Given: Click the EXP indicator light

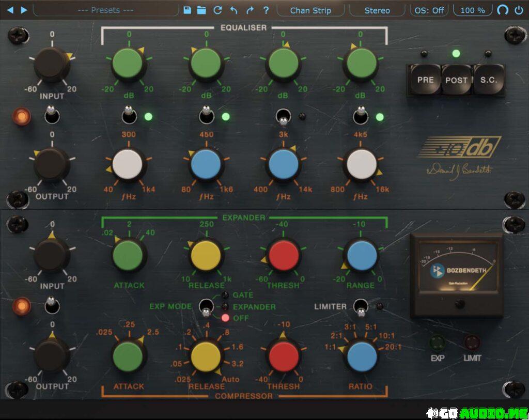Looking at the screenshot, I should (438, 343).
